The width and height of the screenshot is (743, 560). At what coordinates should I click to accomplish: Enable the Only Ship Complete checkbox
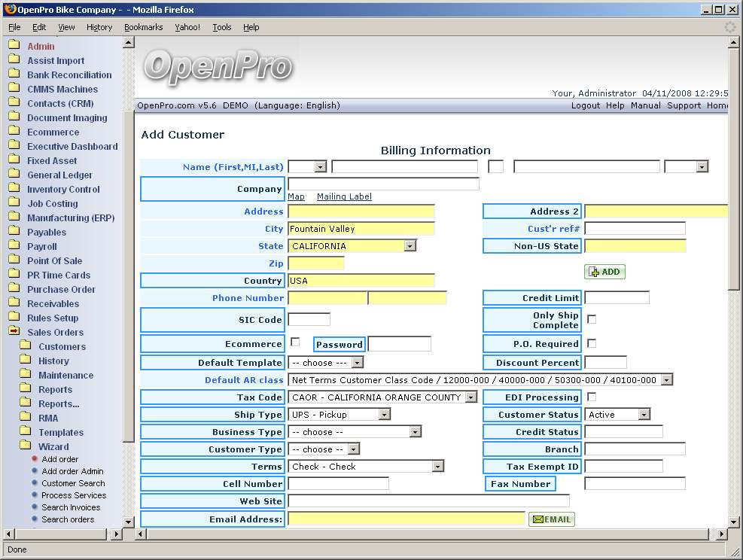pyautogui.click(x=592, y=319)
